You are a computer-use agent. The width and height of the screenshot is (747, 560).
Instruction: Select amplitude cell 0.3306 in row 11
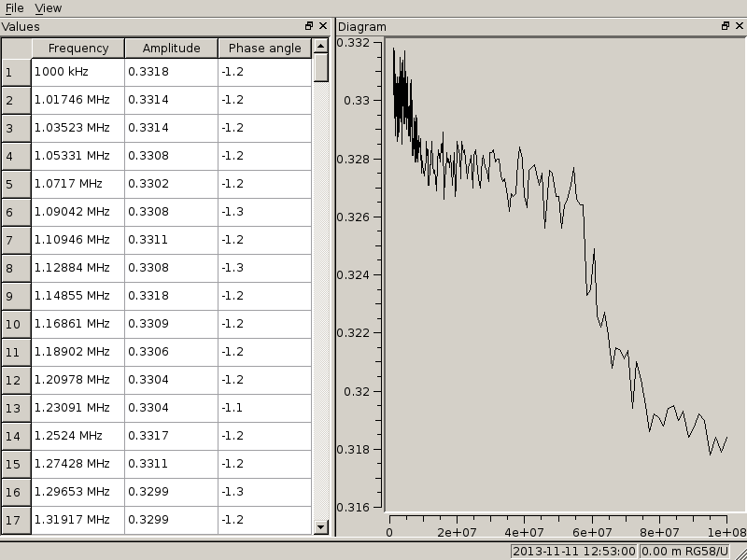click(171, 353)
